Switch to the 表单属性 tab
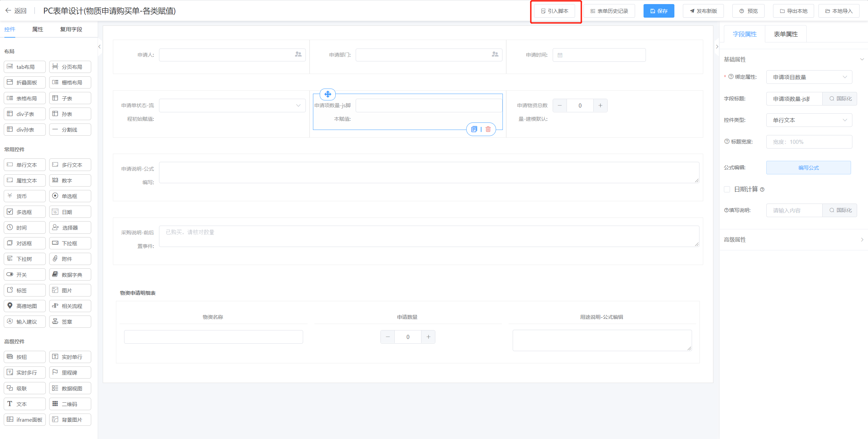 [x=786, y=34]
